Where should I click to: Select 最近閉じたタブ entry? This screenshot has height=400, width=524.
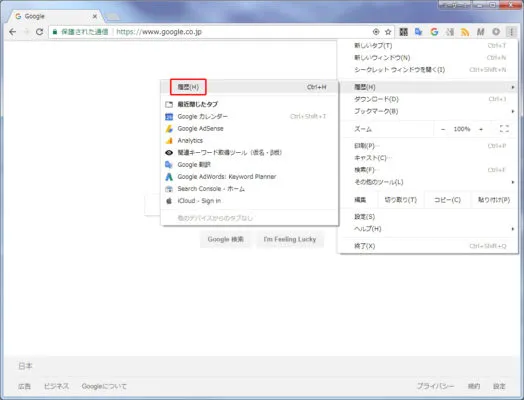249,104
